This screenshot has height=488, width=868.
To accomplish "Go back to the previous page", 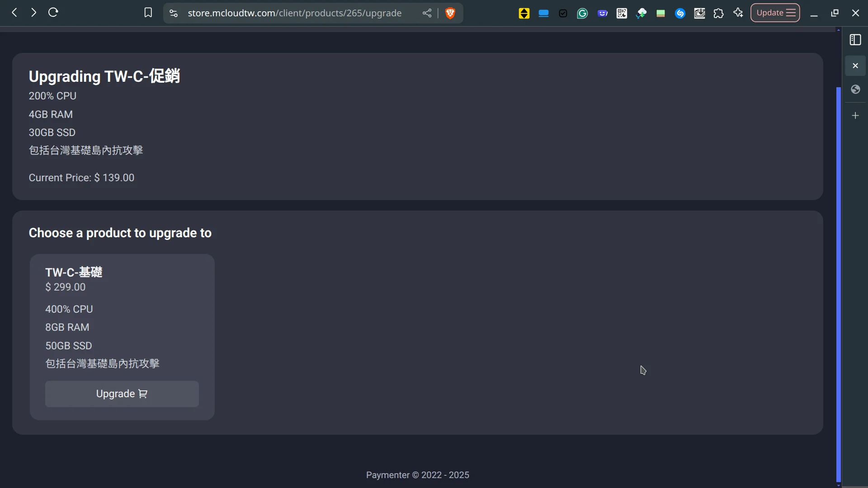I will pyautogui.click(x=14, y=13).
